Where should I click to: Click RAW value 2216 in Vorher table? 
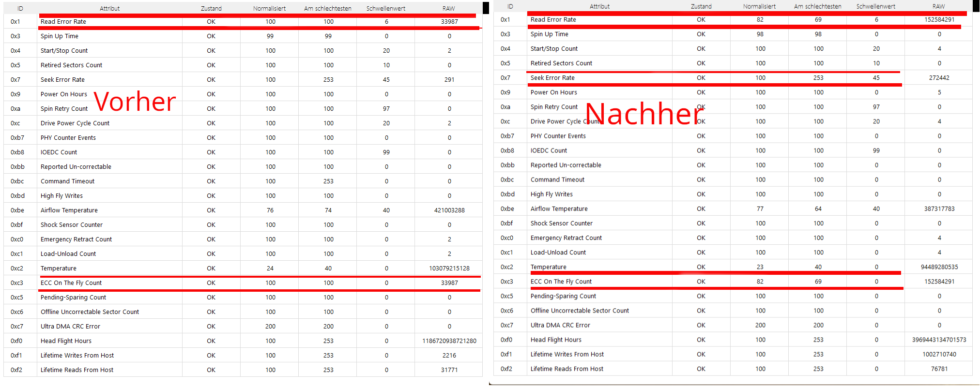click(449, 355)
